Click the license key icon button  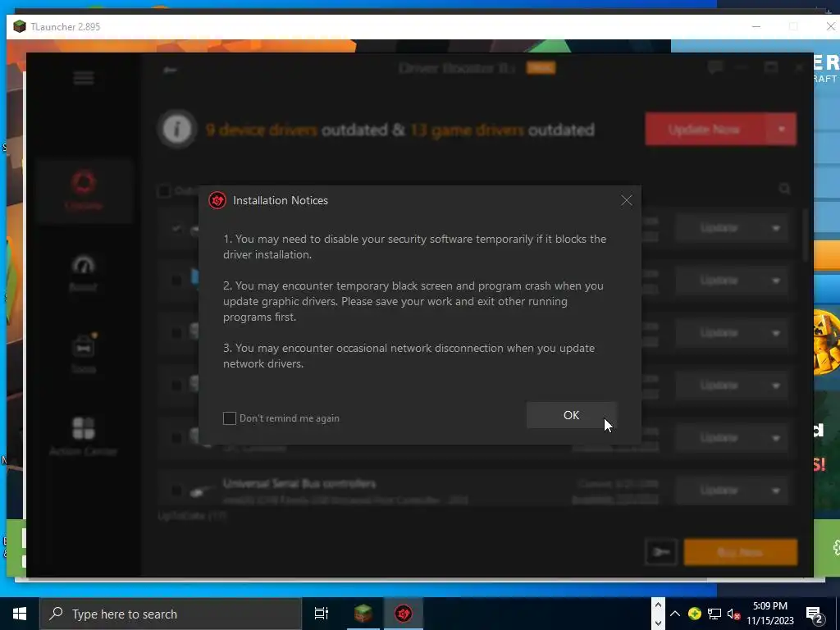point(661,552)
